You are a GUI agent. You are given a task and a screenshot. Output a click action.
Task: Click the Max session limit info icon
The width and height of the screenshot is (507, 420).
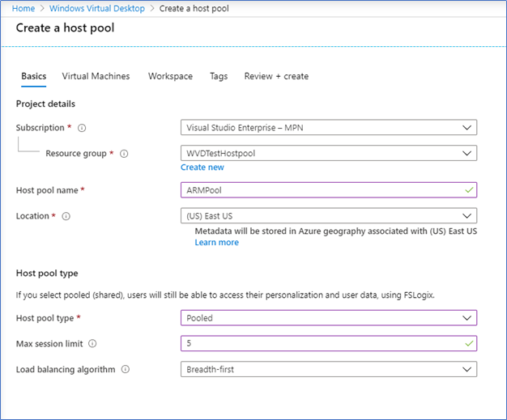click(92, 343)
